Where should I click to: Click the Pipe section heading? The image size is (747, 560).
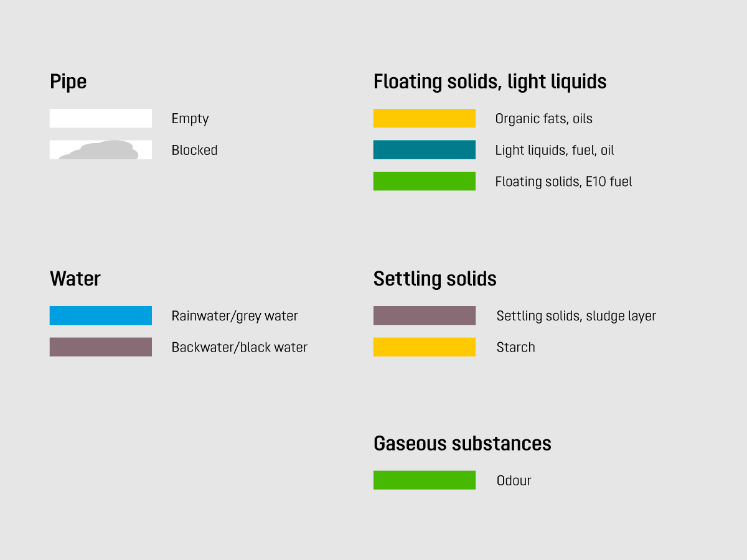point(68,82)
